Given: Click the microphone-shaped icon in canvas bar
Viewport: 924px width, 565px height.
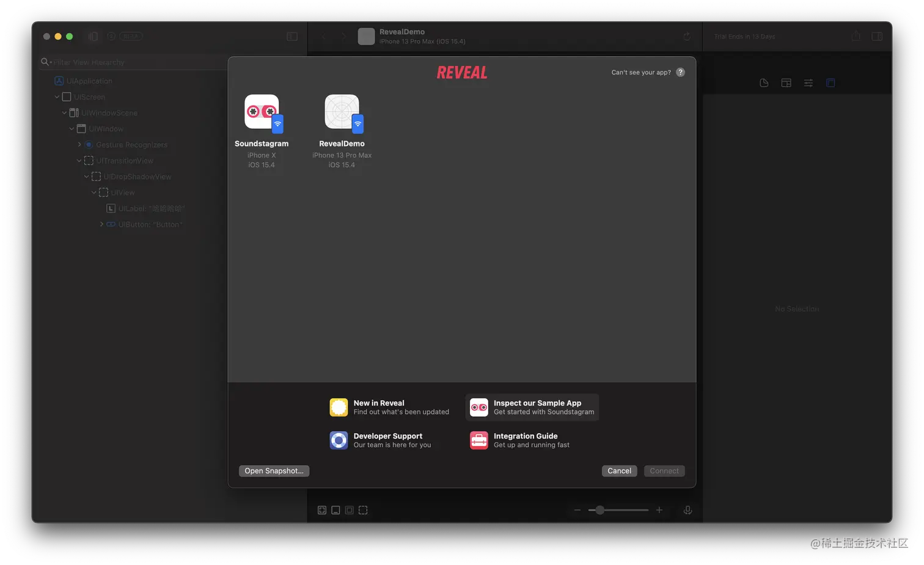Looking at the screenshot, I should point(687,510).
